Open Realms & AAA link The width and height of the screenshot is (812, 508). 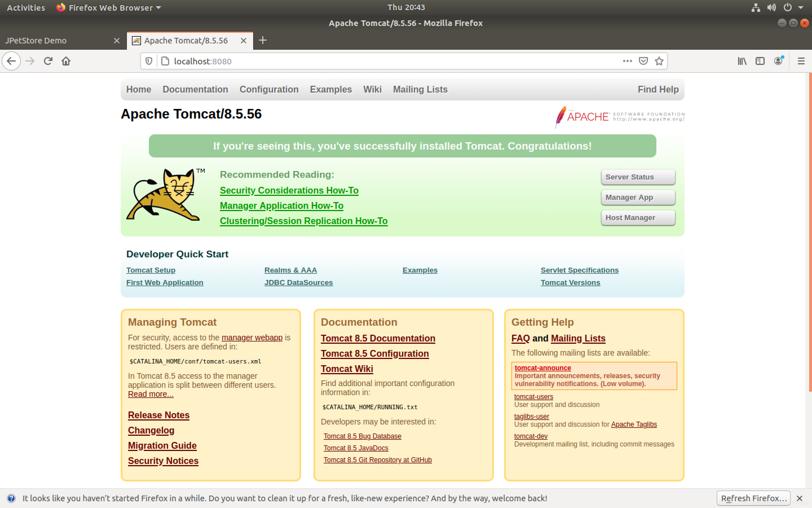coord(291,270)
